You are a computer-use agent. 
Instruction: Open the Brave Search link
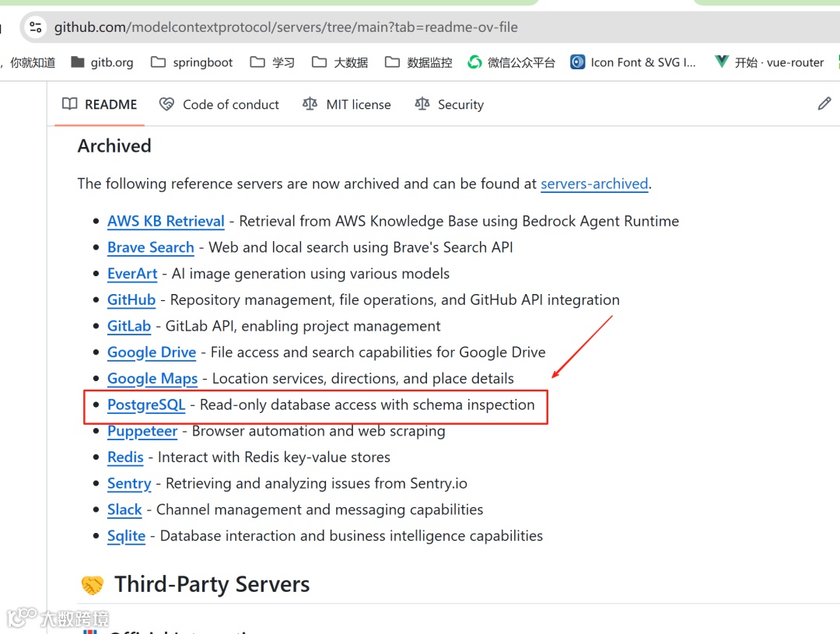pos(151,247)
